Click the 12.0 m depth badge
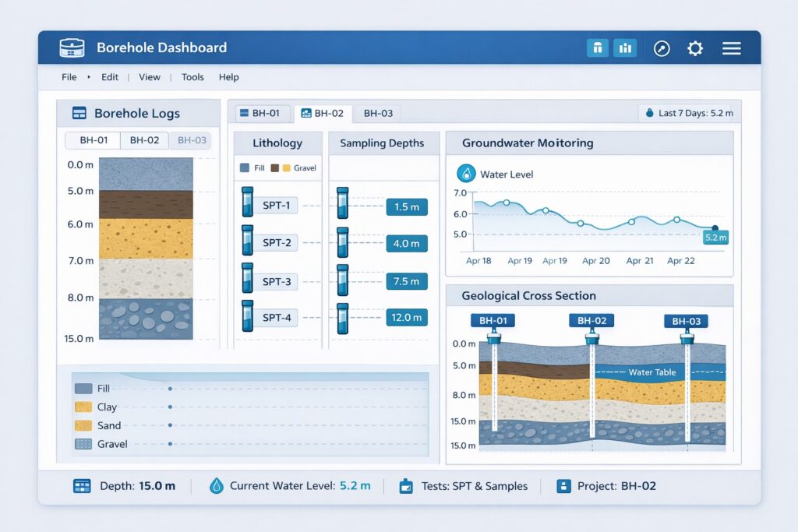The image size is (798, 532). click(407, 317)
